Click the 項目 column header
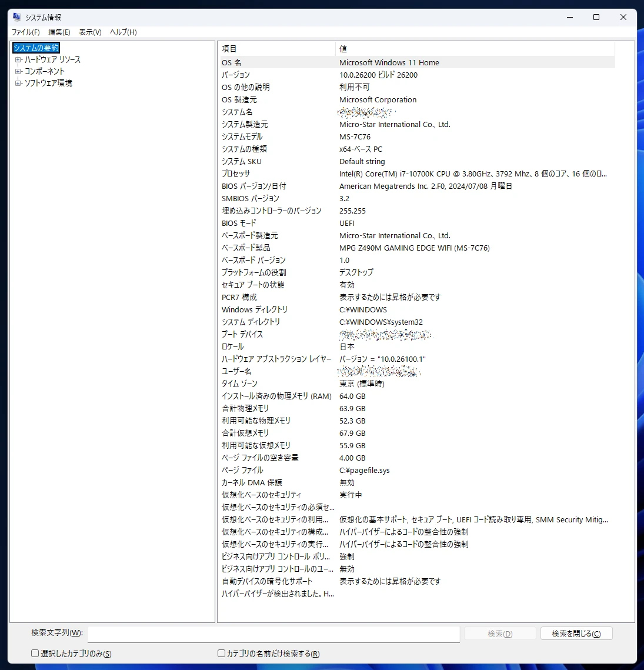Image resolution: width=644 pixels, height=670 pixels. pyautogui.click(x=276, y=49)
